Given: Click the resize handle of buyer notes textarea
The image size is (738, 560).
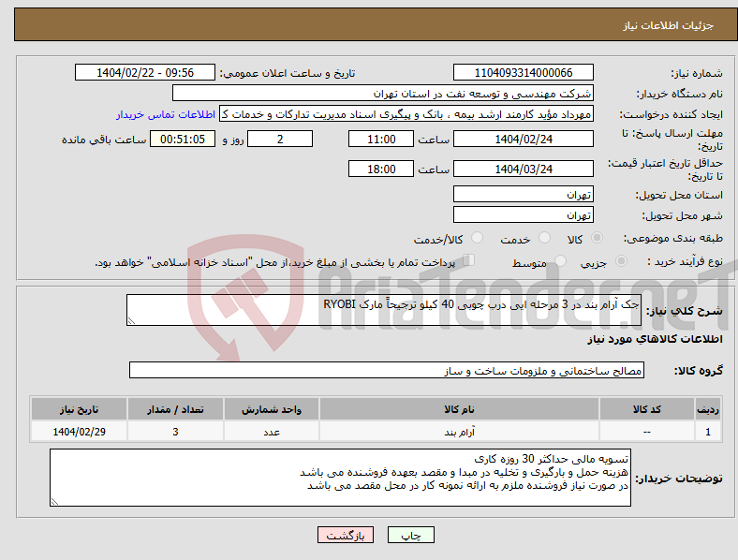Looking at the screenshot, I should (x=54, y=502).
